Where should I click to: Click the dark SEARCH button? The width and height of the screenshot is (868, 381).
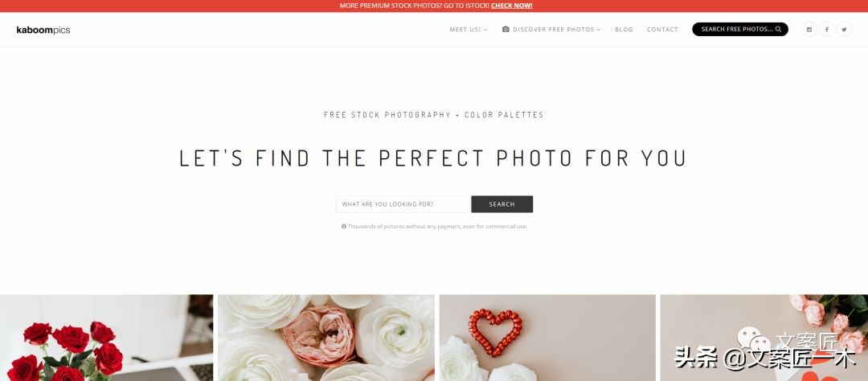502,204
